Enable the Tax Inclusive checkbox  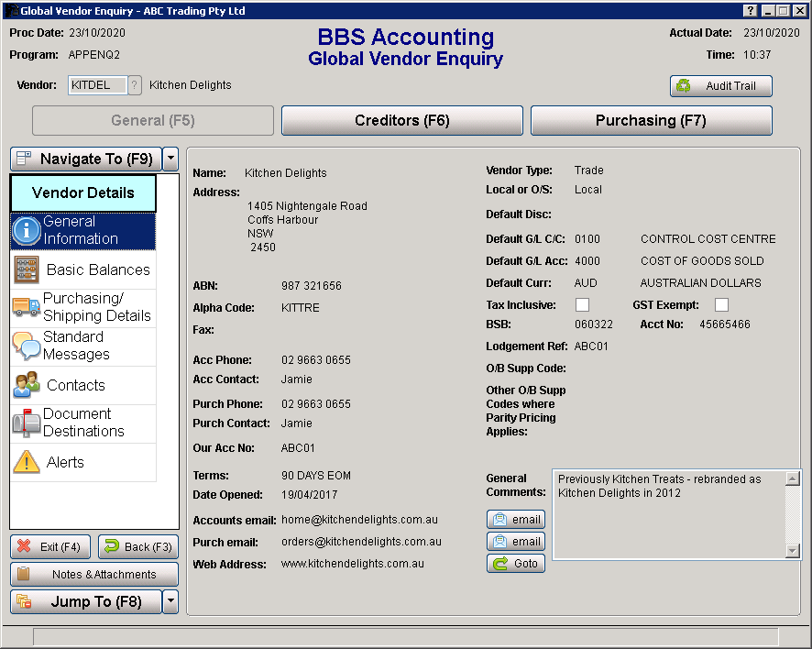coord(584,305)
